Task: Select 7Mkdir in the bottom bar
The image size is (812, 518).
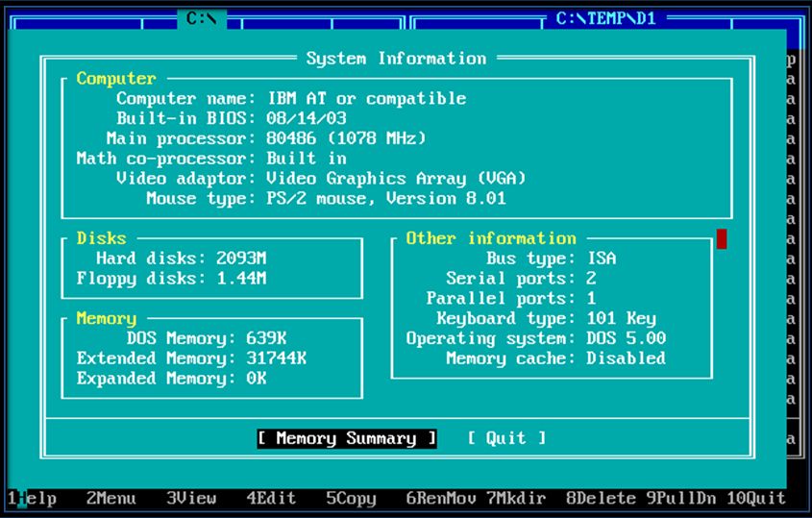Action: click(x=516, y=499)
